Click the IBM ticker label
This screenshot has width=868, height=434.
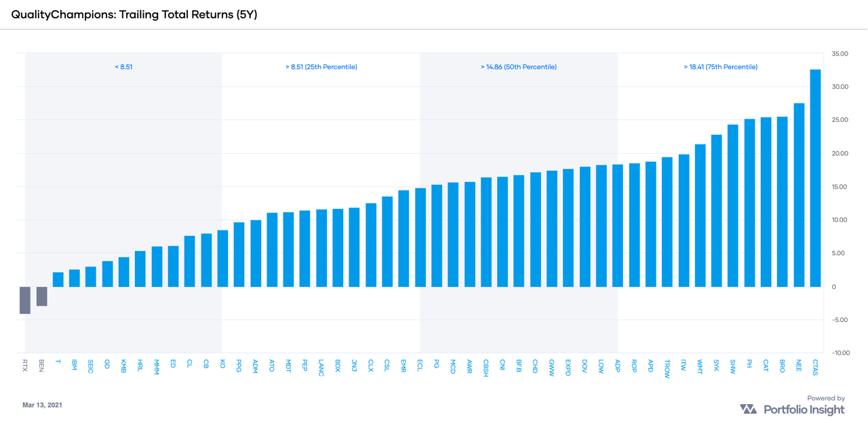75,366
